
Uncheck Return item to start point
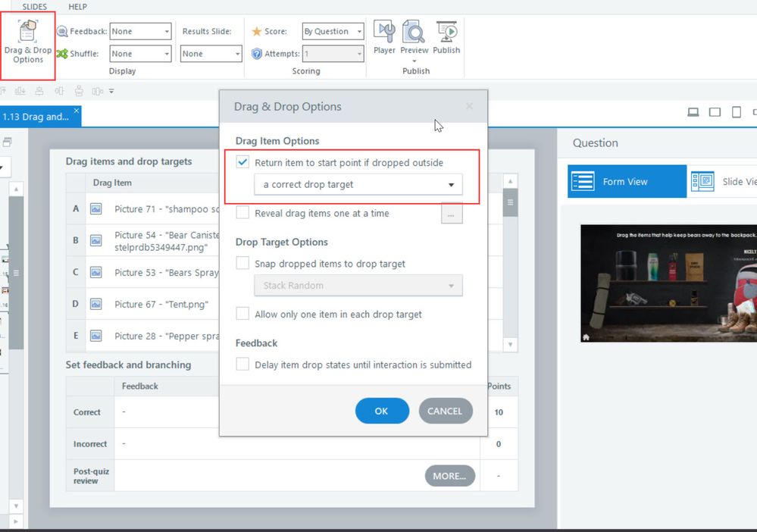pyautogui.click(x=242, y=162)
